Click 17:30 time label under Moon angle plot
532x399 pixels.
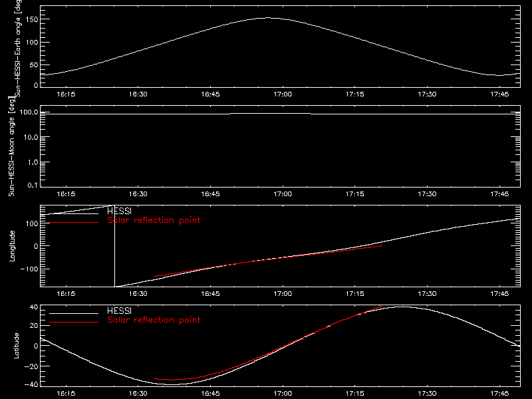pos(427,194)
